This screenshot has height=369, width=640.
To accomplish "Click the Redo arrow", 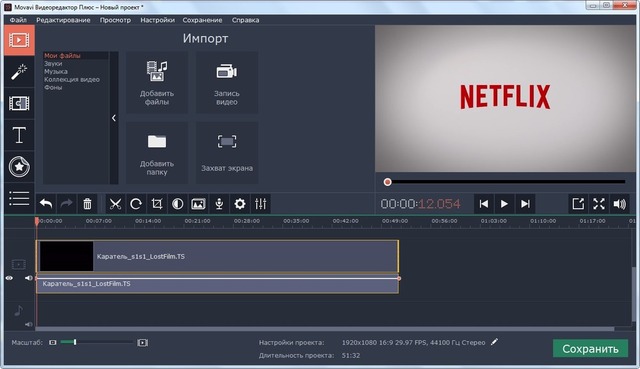I will point(67,204).
